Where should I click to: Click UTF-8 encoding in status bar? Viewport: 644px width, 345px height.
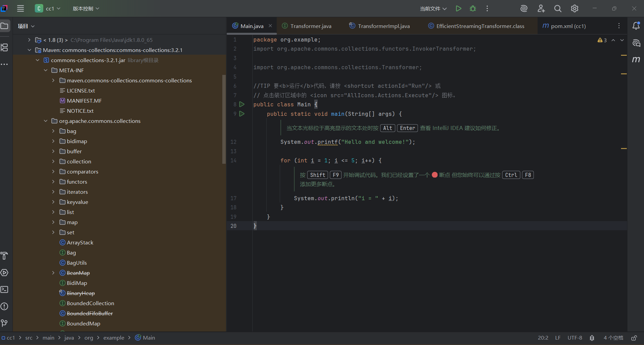(x=574, y=338)
